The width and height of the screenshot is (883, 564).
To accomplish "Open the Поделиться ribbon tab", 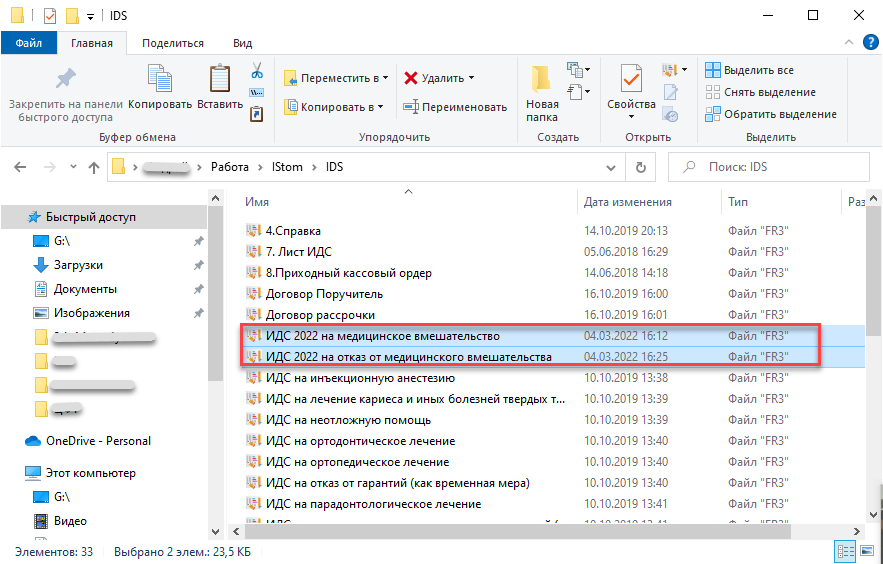I will 172,43.
